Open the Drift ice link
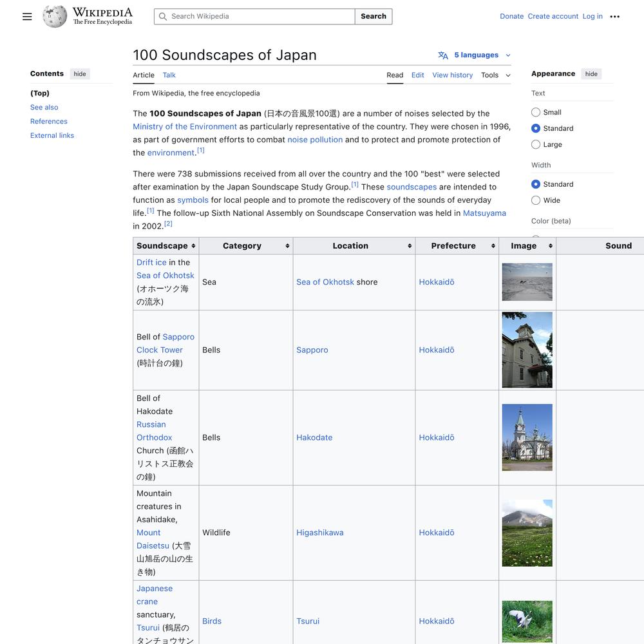The height and width of the screenshot is (644, 644). tap(151, 263)
